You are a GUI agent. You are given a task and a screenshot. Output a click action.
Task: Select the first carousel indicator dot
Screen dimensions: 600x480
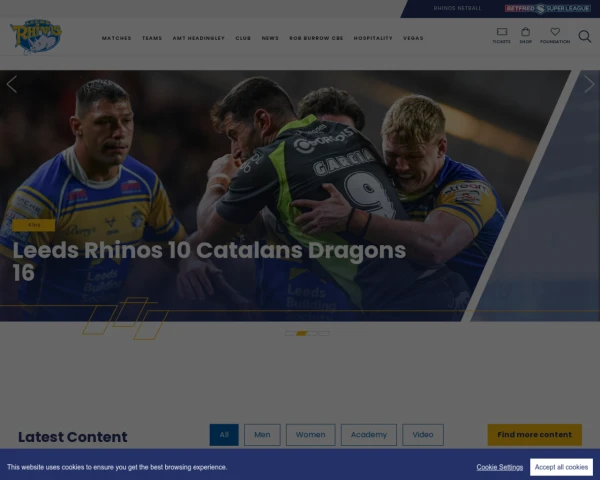coord(290,333)
